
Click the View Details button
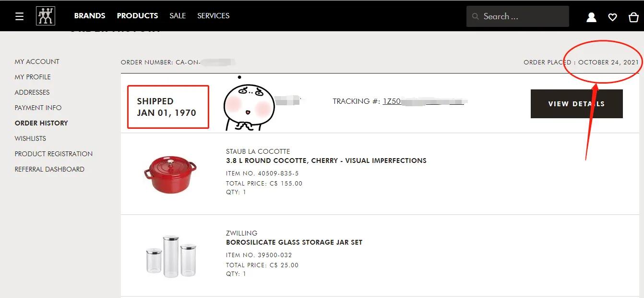(x=576, y=104)
